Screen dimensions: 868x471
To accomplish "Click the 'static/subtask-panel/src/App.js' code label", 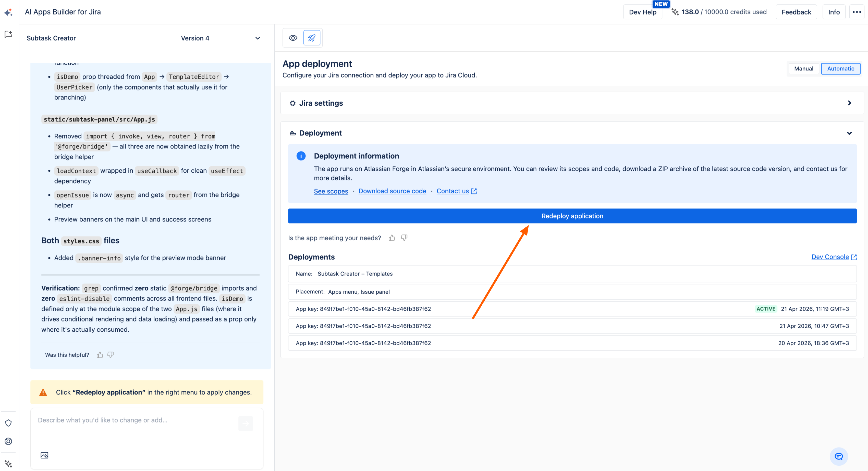I will click(99, 120).
